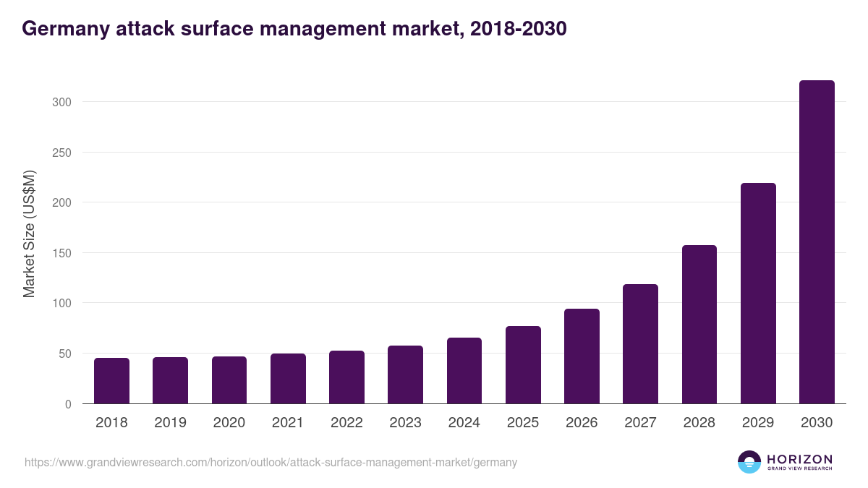
Task: Click the 2018 market size bar
Action: click(111, 380)
